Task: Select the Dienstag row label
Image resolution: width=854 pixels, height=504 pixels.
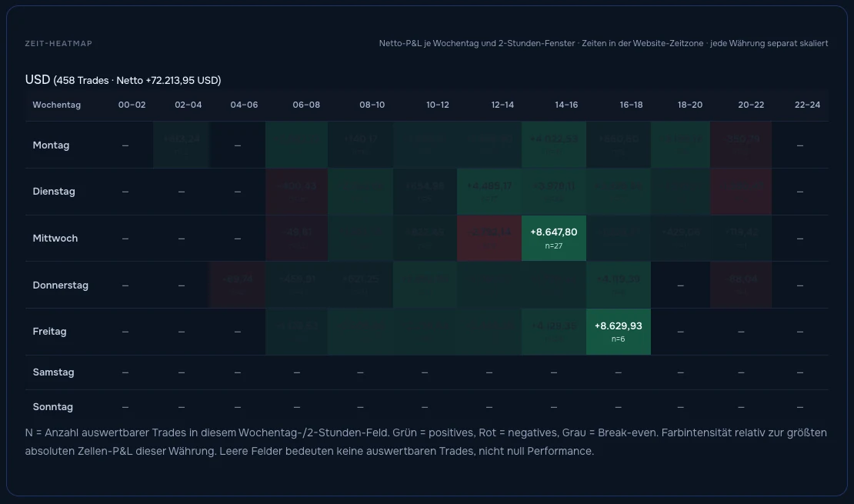Action: 53,192
